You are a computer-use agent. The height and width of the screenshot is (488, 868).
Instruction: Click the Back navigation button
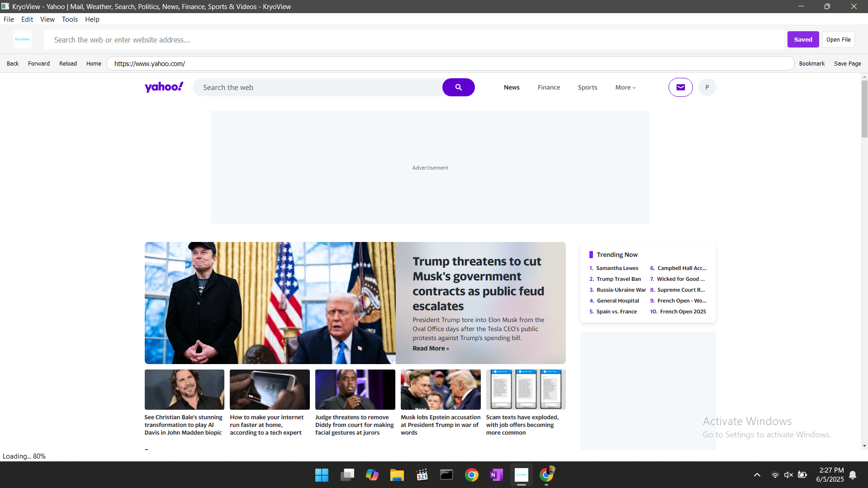13,63
